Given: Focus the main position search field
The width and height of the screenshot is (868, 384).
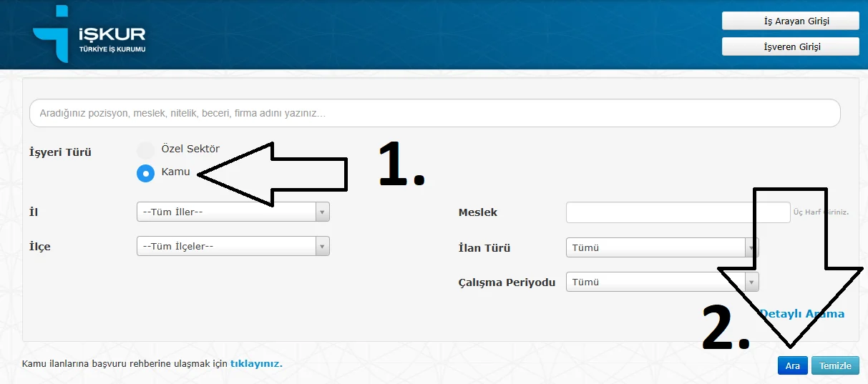Looking at the screenshot, I should [434, 113].
